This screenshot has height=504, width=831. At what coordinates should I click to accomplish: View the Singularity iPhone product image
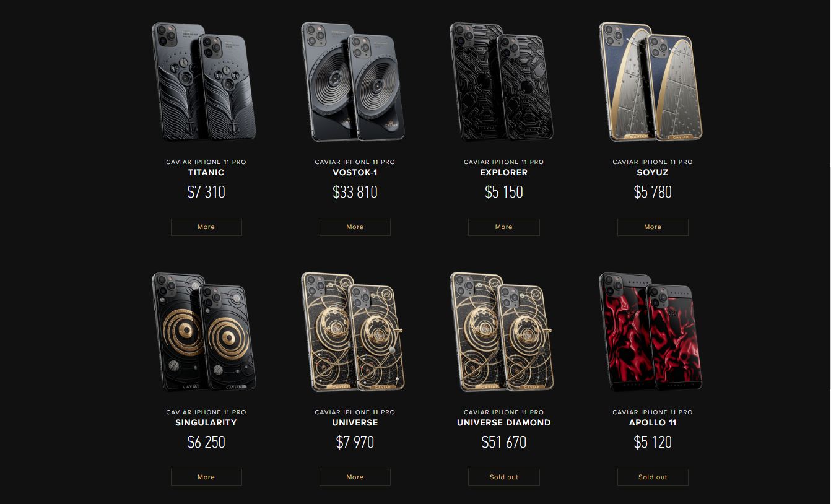[204, 332]
